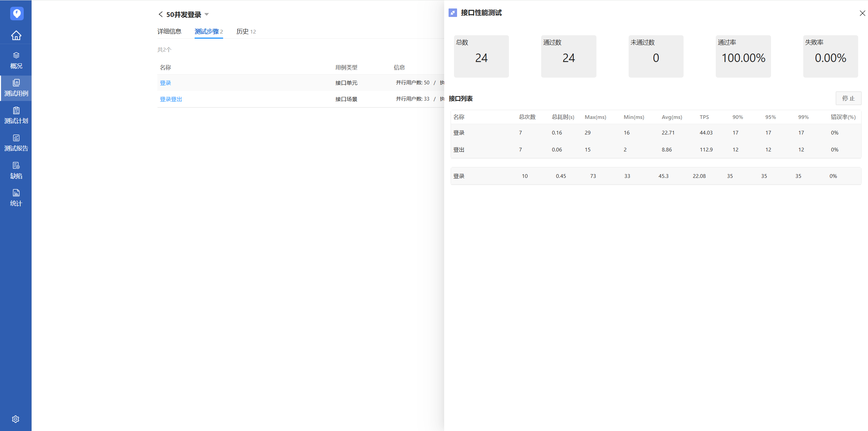Open the 登录 step link
This screenshot has height=431, width=868.
tap(165, 83)
